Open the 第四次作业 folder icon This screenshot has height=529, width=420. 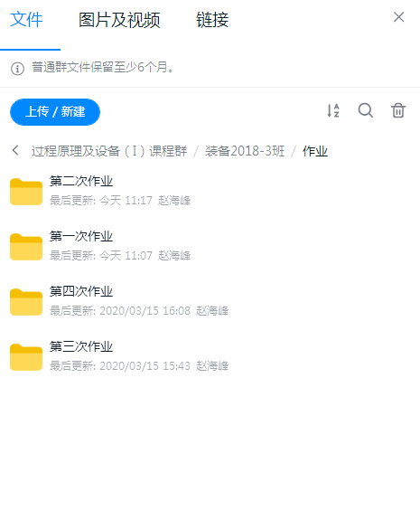26,302
